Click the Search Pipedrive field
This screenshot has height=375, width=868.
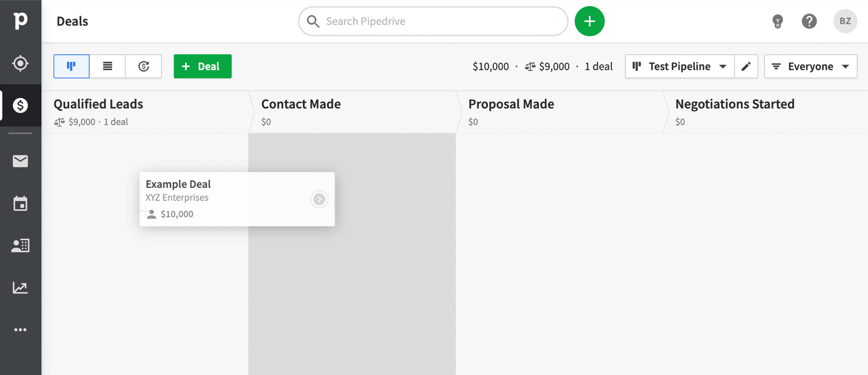(433, 21)
